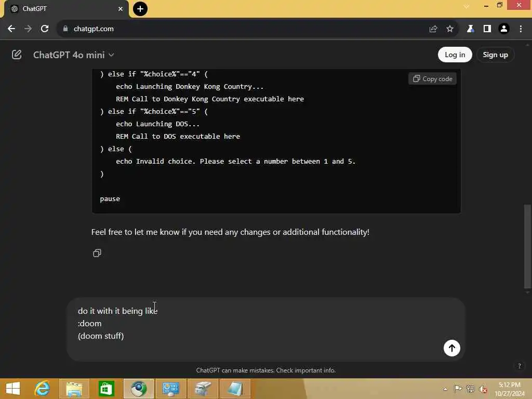Click the Sign up button
This screenshot has width=532, height=399.
click(x=495, y=55)
